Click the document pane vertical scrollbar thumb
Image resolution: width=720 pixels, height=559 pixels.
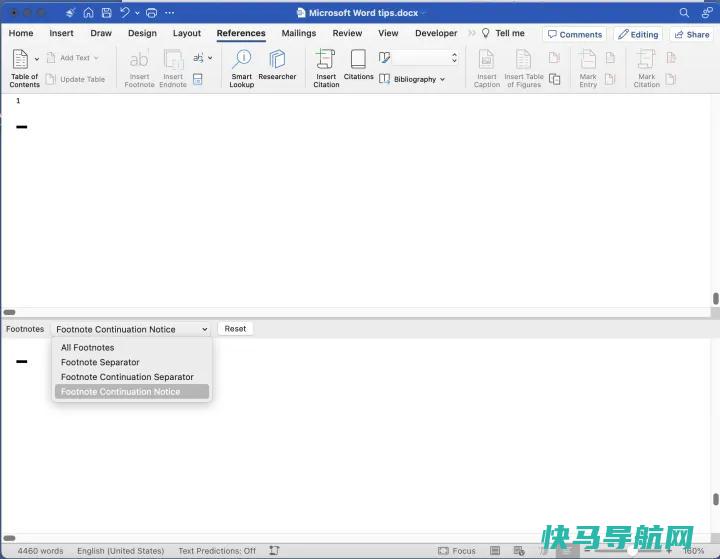(715, 299)
